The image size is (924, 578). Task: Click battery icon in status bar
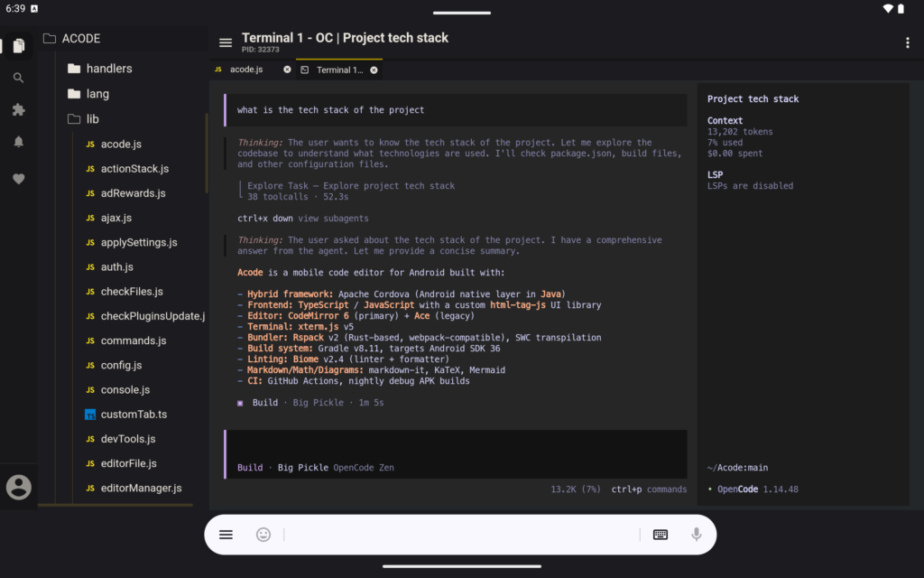(x=901, y=9)
